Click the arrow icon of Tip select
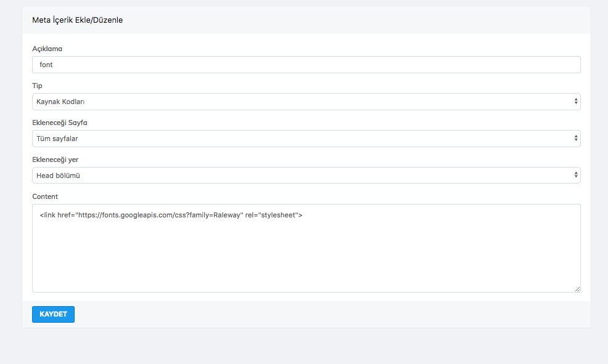This screenshot has width=608, height=364. click(x=575, y=102)
